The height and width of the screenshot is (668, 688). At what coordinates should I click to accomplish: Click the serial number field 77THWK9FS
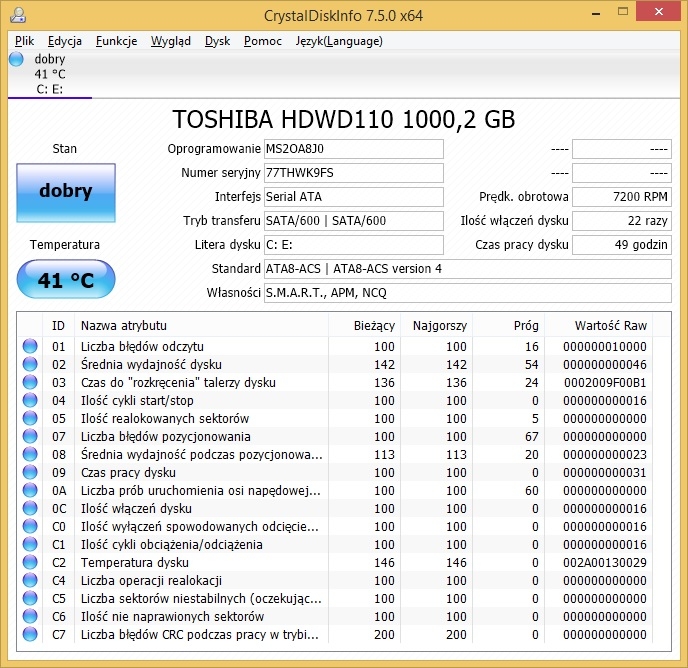(x=354, y=173)
